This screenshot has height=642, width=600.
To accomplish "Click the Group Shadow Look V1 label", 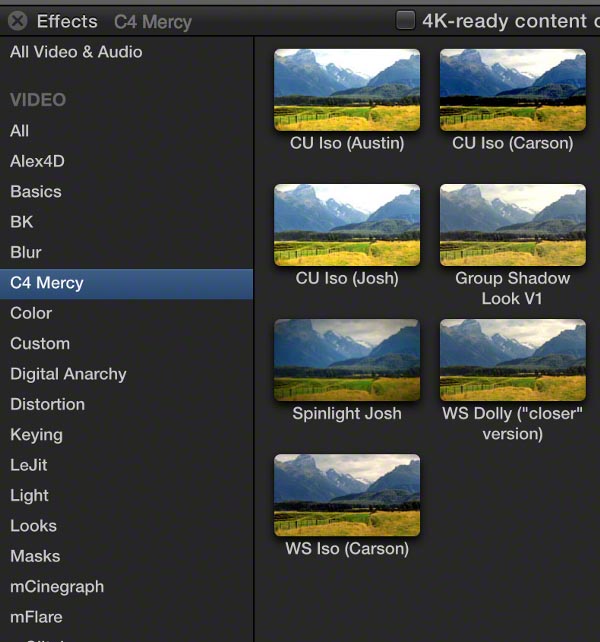I will click(513, 288).
